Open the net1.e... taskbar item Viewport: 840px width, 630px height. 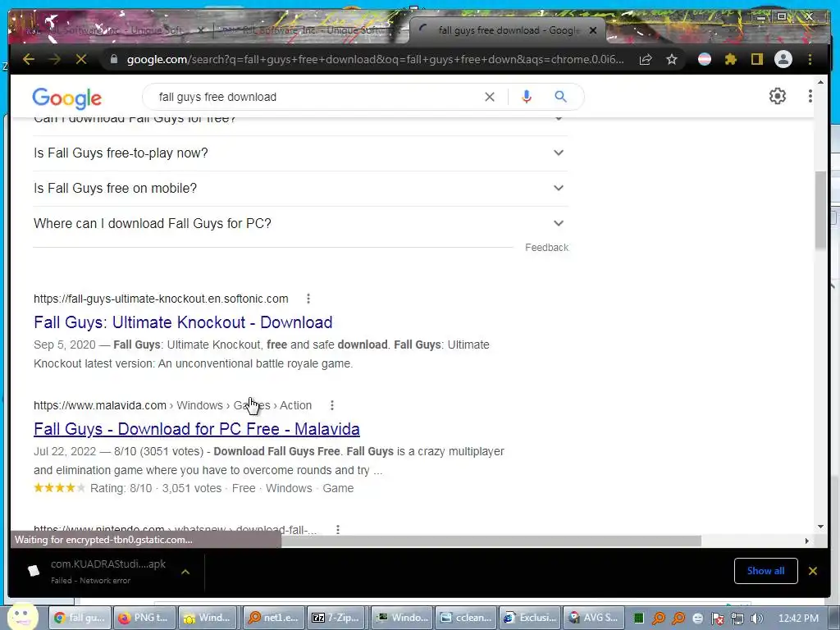click(273, 619)
